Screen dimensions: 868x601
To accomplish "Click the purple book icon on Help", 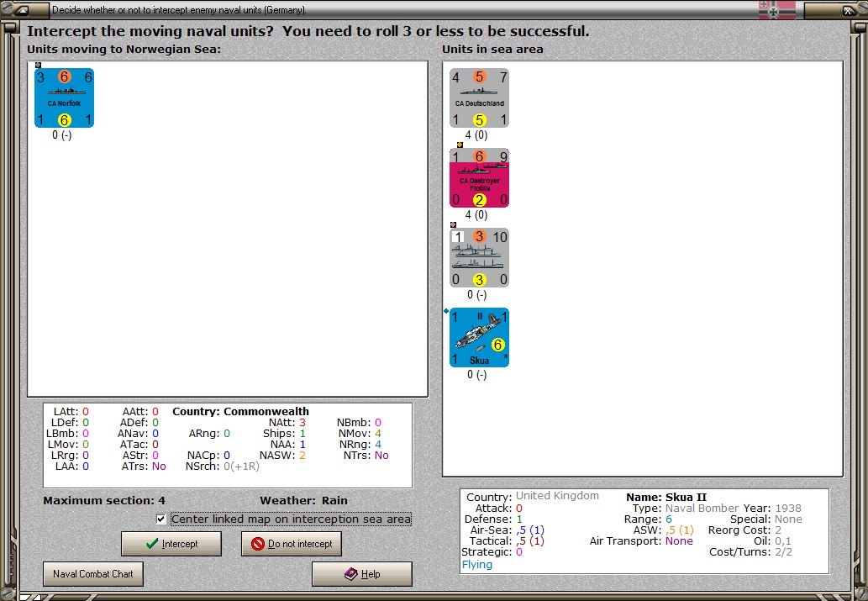I will 351,574.
